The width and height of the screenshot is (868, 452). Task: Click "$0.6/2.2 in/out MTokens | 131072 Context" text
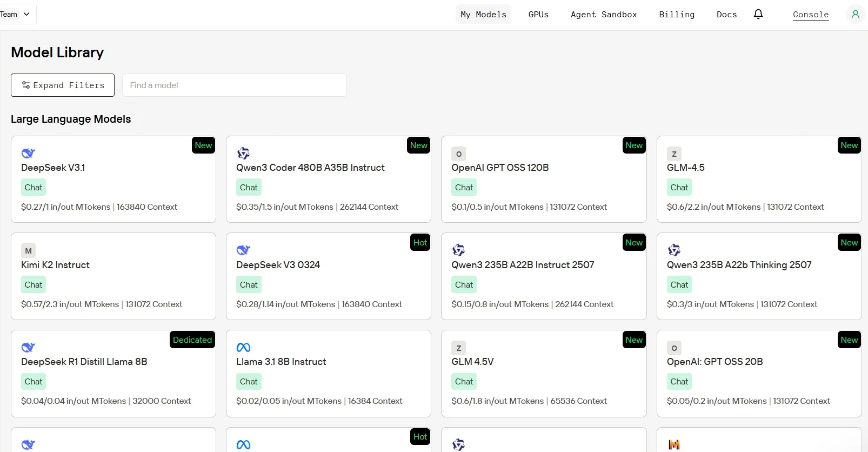point(745,207)
